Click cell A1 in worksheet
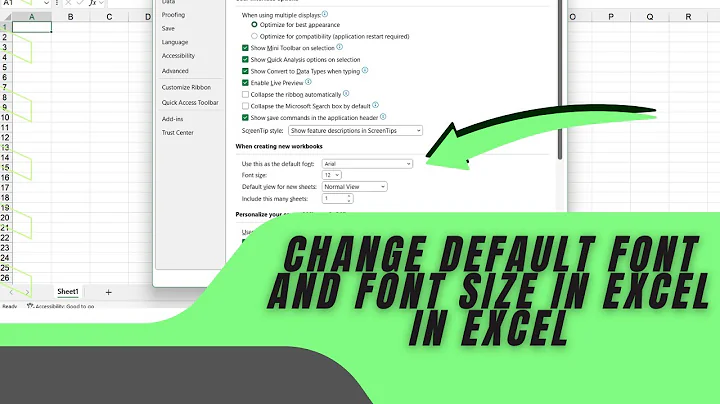The width and height of the screenshot is (720, 404). (32, 27)
